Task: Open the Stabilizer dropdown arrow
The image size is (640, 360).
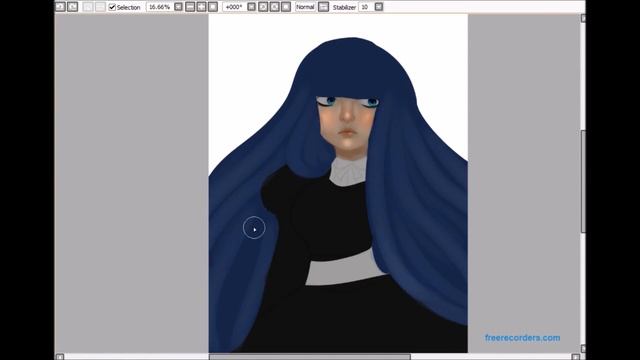Action: pyautogui.click(x=379, y=7)
